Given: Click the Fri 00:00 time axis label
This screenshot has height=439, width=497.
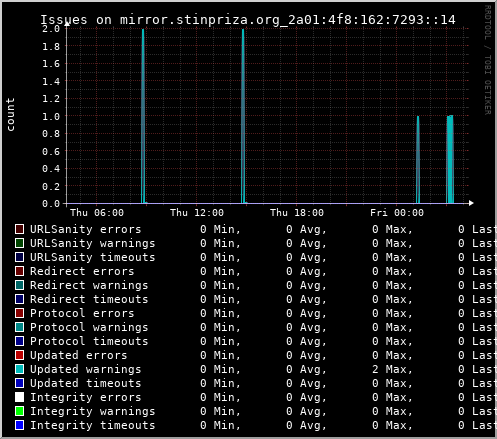Looking at the screenshot, I should point(397,213).
